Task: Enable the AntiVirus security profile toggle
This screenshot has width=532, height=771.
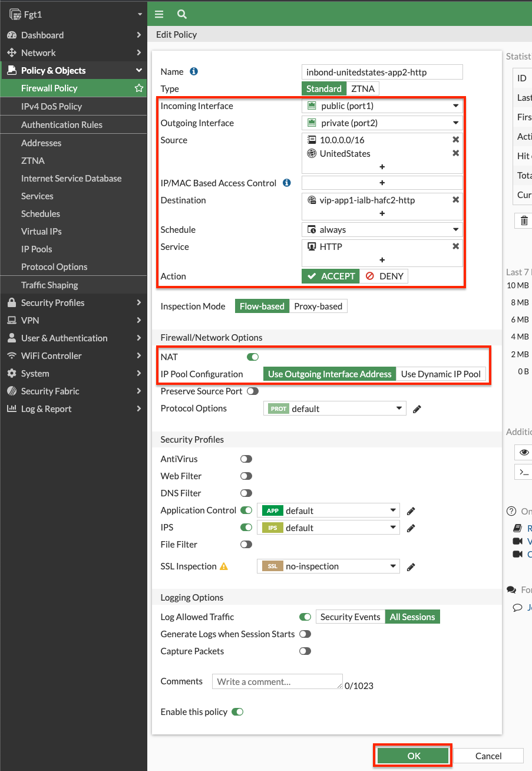Action: 246,459
